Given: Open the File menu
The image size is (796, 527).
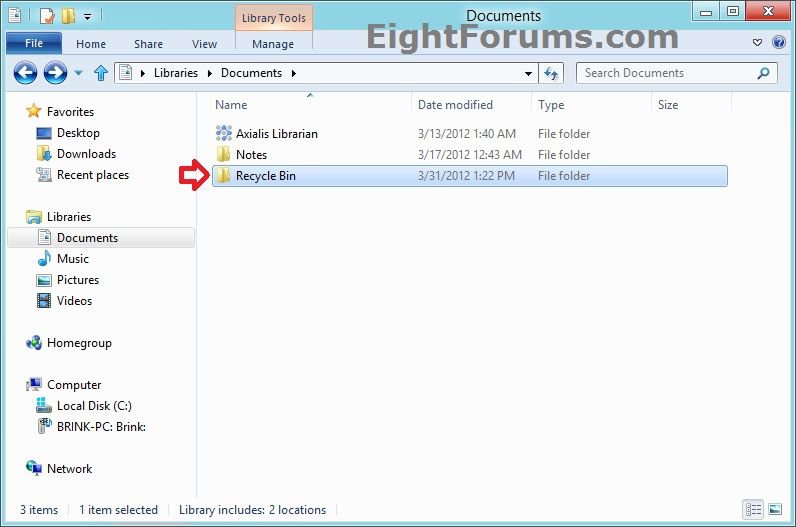Looking at the screenshot, I should point(34,43).
